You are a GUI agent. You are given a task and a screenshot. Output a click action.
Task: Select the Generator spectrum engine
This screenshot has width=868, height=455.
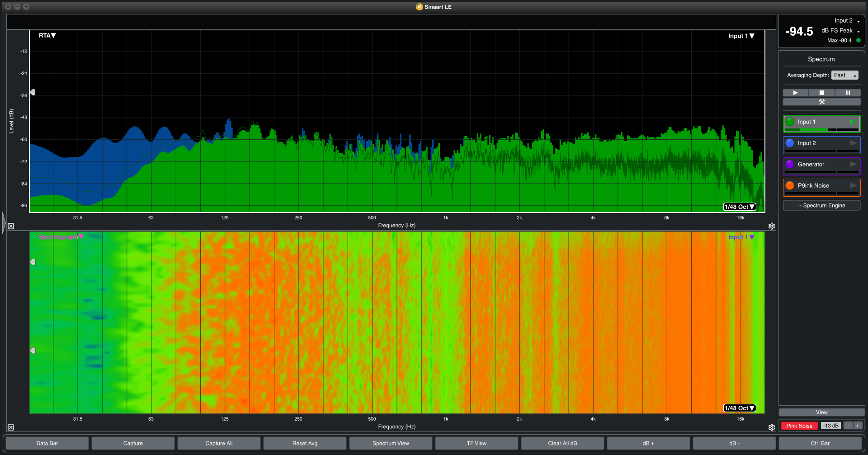(821, 166)
